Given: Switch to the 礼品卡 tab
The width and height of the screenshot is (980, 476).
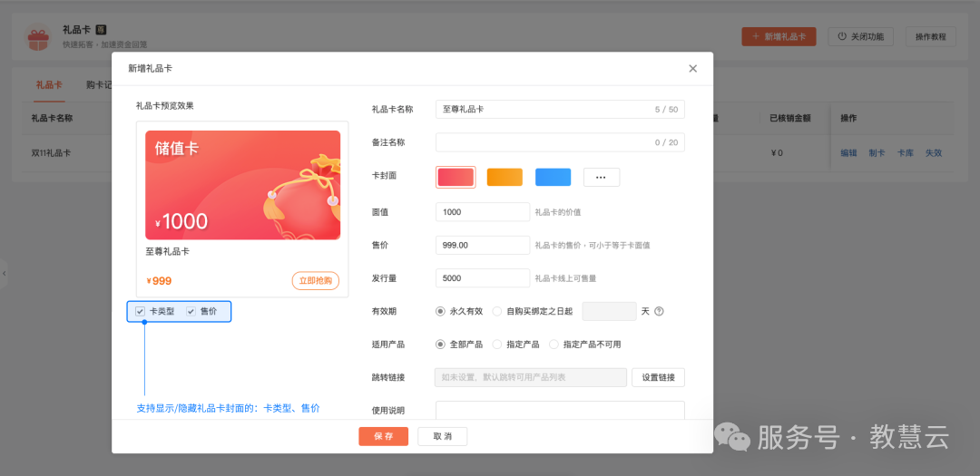Looking at the screenshot, I should [x=49, y=84].
